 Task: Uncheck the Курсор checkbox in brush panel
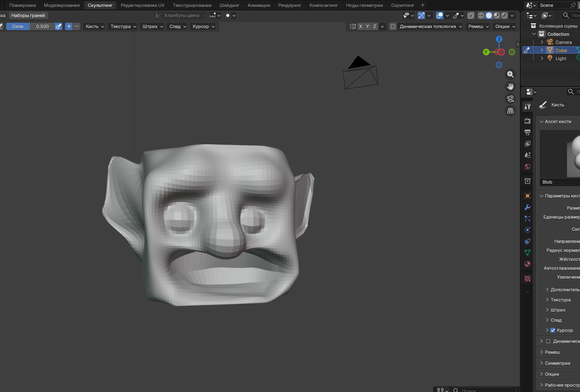point(553,330)
